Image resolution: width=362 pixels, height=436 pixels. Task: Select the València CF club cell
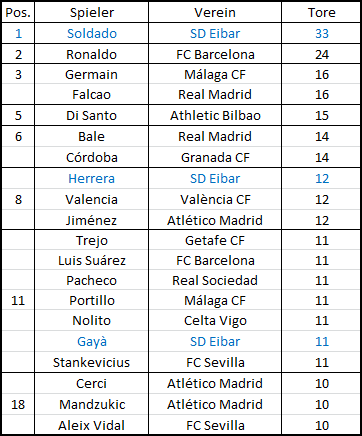coord(215,199)
